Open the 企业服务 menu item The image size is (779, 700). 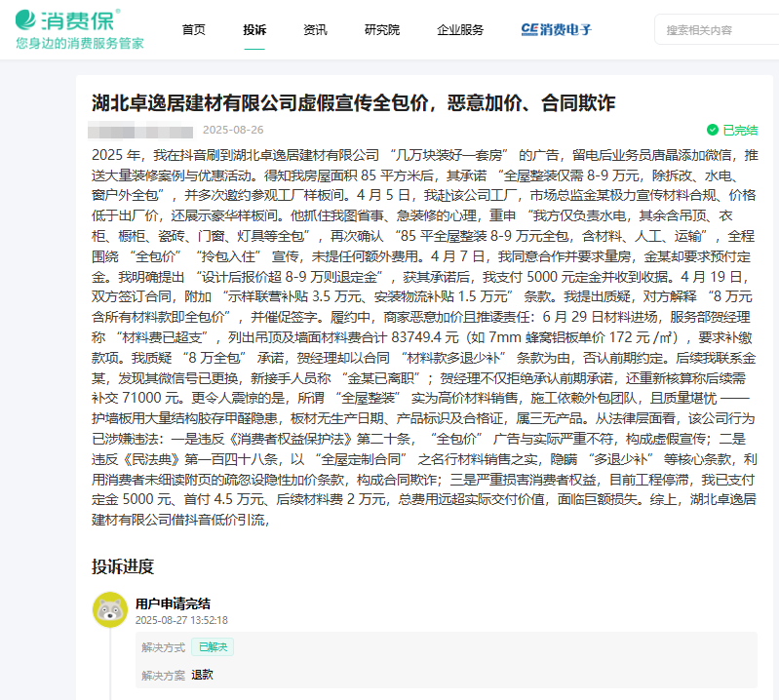coord(460,30)
